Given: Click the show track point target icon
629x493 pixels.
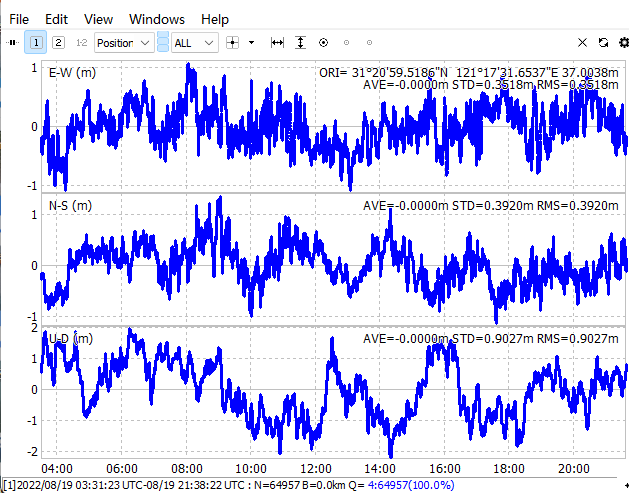Looking at the screenshot, I should pos(323,43).
